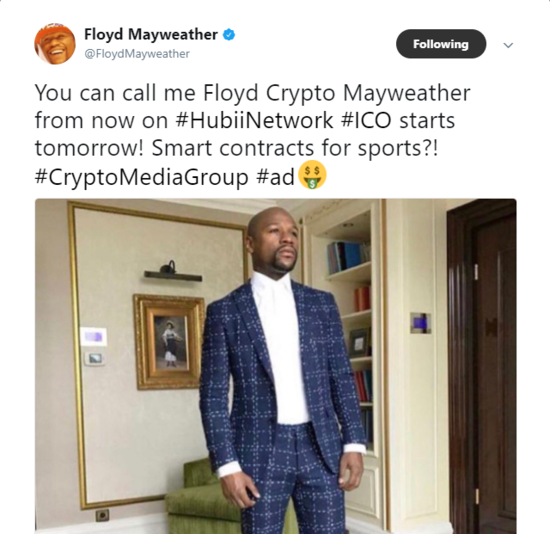Click the bookshelf with blue binders in photo
The width and height of the screenshot is (550, 534).
[x=348, y=257]
